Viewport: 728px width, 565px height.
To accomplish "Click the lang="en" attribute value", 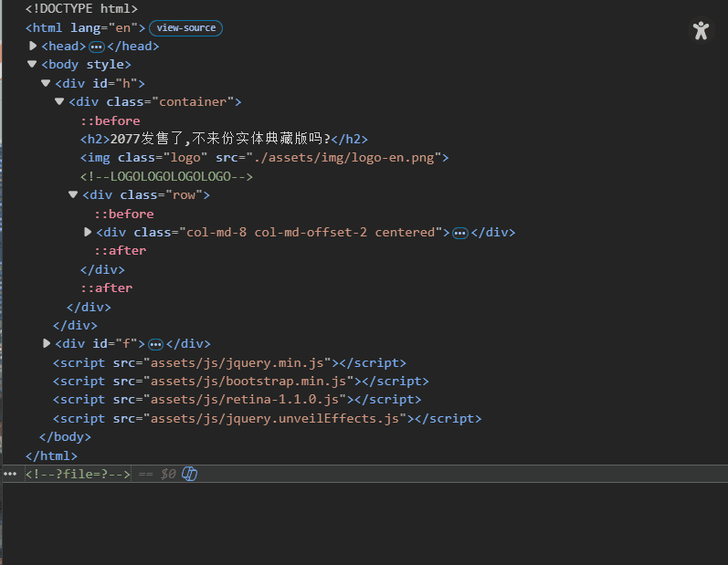I will pyautogui.click(x=123, y=27).
